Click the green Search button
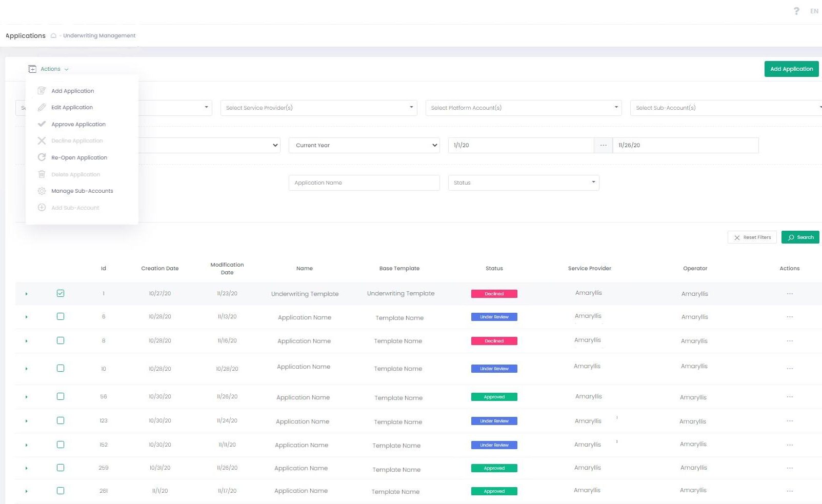822x504 pixels. [x=800, y=237]
